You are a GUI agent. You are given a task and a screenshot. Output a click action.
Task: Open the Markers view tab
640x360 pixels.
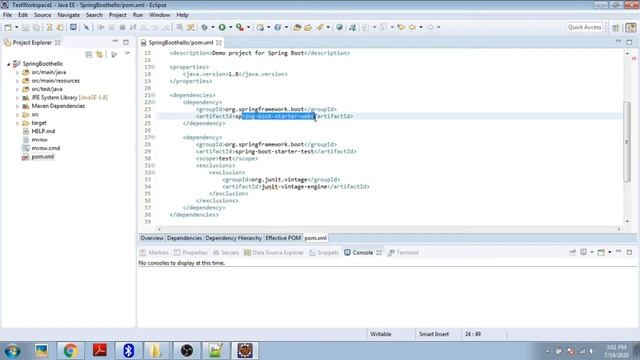click(154, 253)
